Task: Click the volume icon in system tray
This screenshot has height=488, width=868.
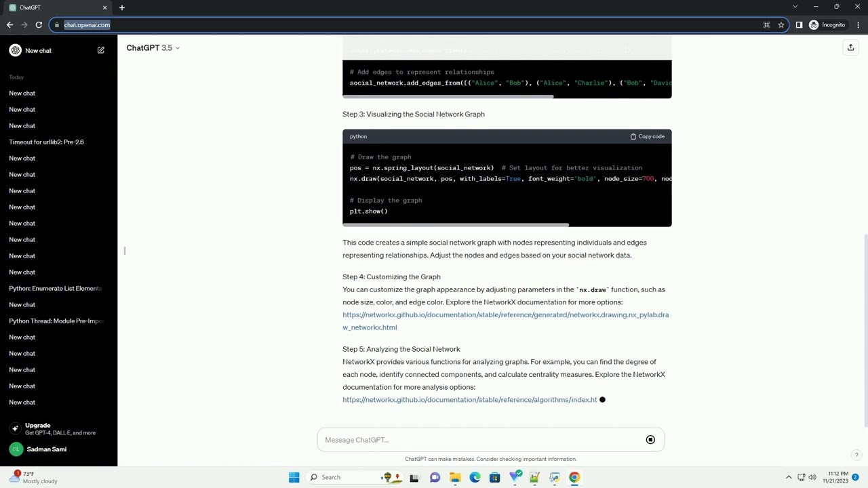Action: [x=812, y=477]
